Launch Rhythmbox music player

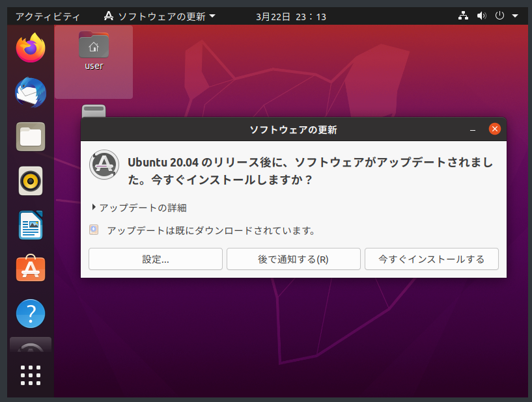(x=31, y=181)
